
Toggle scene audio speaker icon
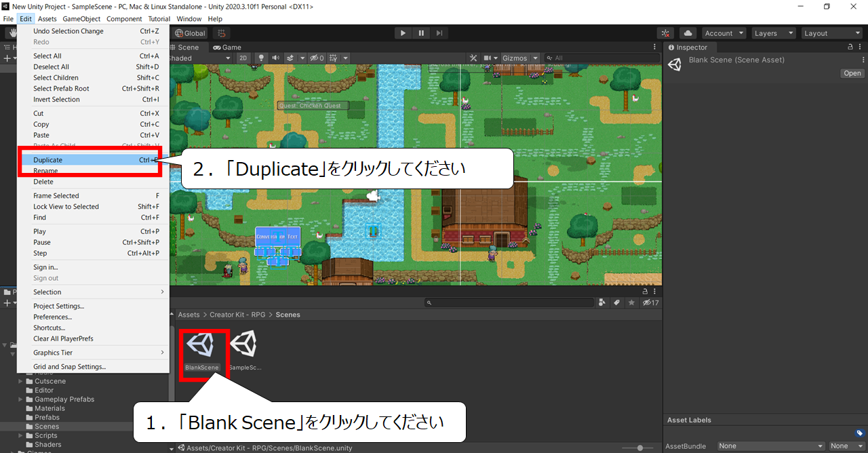point(275,58)
